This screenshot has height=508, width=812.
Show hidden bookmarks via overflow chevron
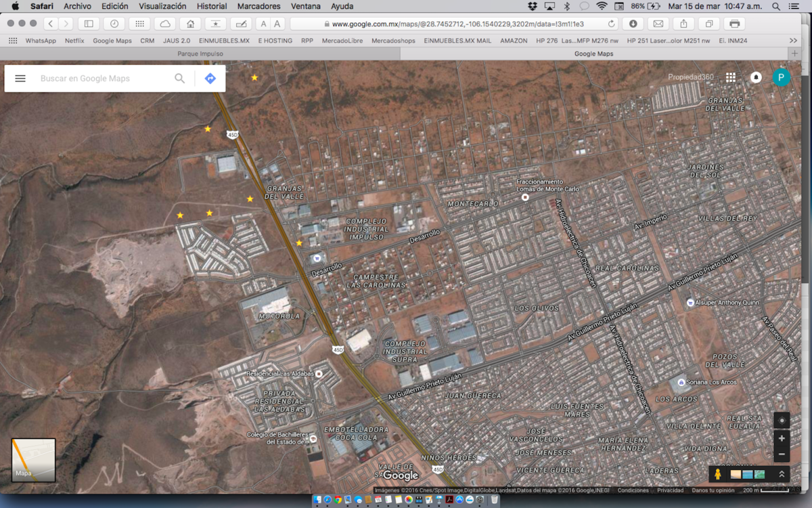[x=793, y=41]
